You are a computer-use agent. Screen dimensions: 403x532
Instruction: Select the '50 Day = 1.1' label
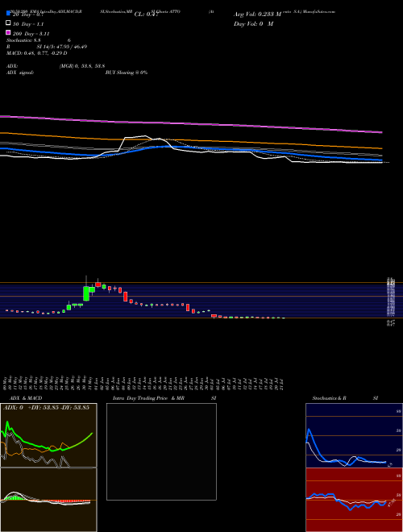(x=28, y=24)
